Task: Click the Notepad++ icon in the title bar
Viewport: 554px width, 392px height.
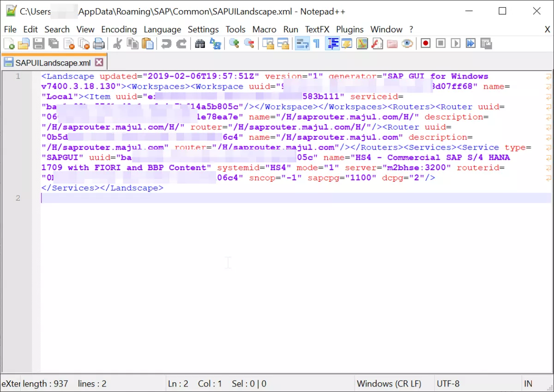Action: pyautogui.click(x=11, y=11)
